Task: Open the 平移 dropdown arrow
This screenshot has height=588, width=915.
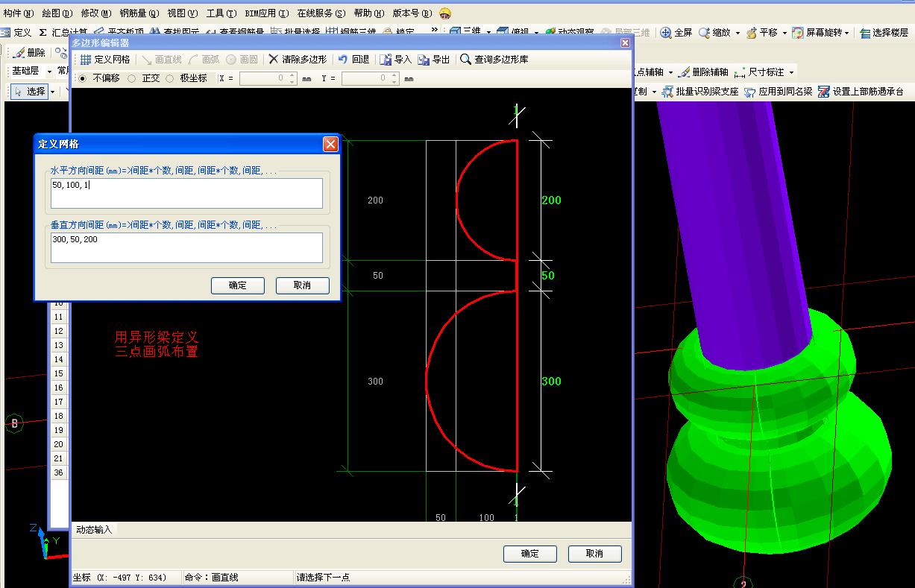Action: pos(784,33)
